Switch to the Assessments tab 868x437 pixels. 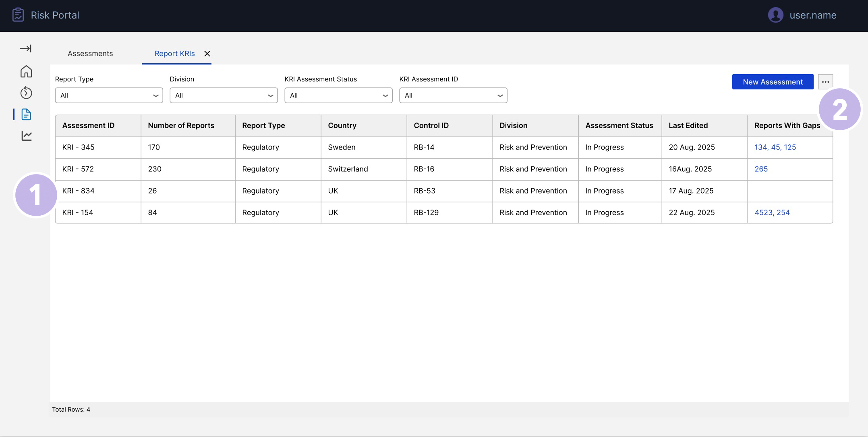click(x=90, y=54)
